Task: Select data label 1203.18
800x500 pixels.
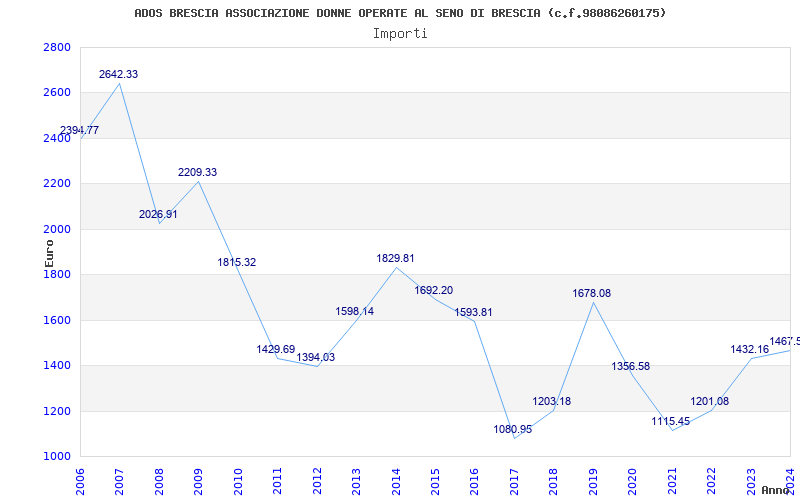Action: pyautogui.click(x=552, y=402)
